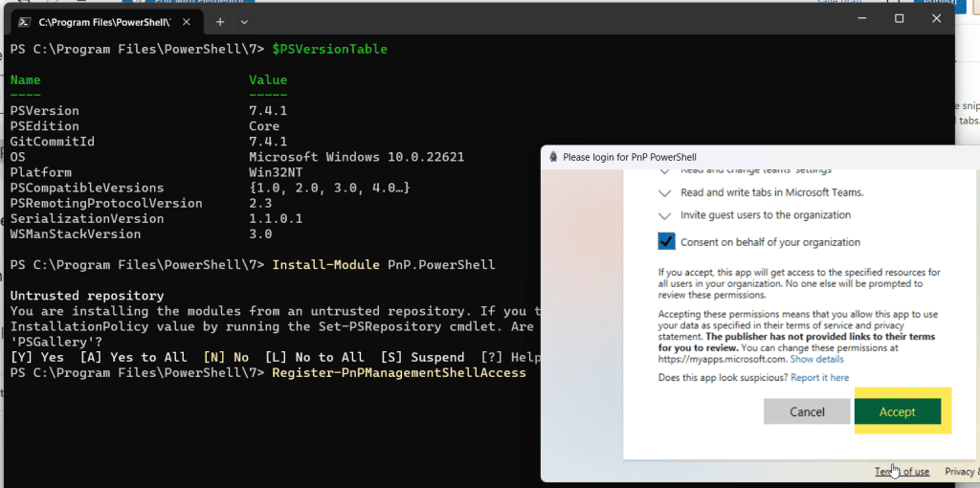Maximize the Windows Terminal window

[x=899, y=19]
